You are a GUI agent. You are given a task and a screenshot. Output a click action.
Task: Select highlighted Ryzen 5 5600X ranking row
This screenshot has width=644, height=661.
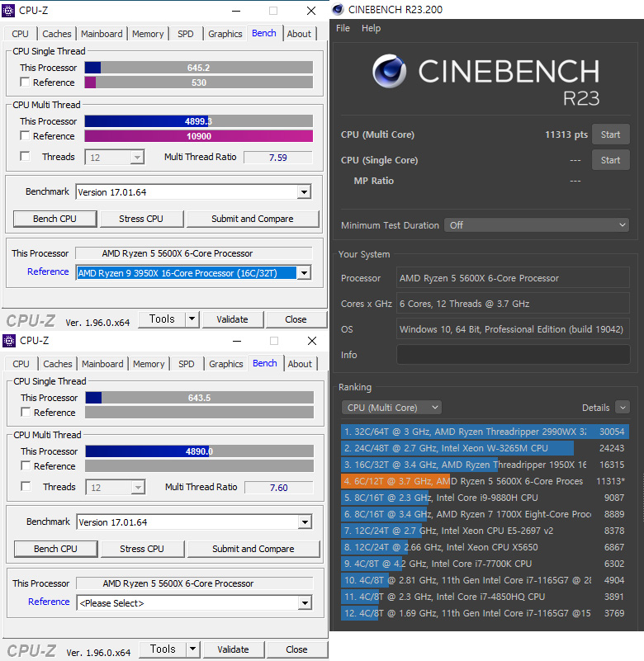[485, 481]
